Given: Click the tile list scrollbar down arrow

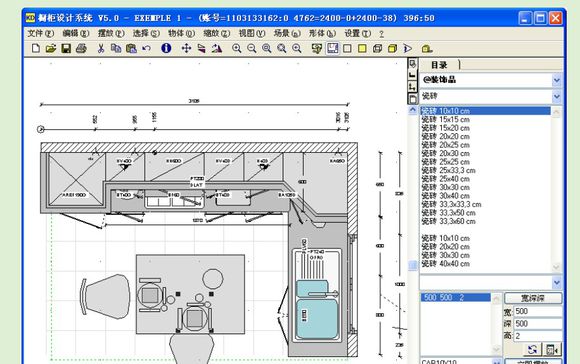Looking at the screenshot, I should point(556,267).
